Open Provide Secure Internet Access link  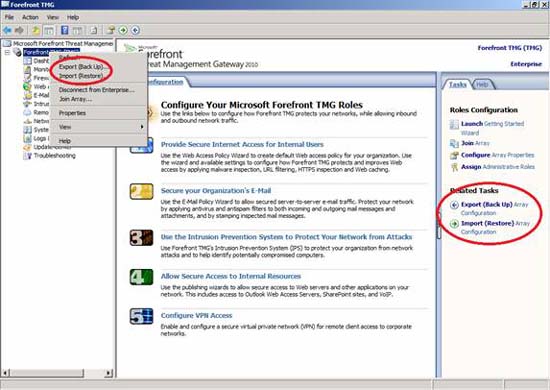pyautogui.click(x=242, y=144)
